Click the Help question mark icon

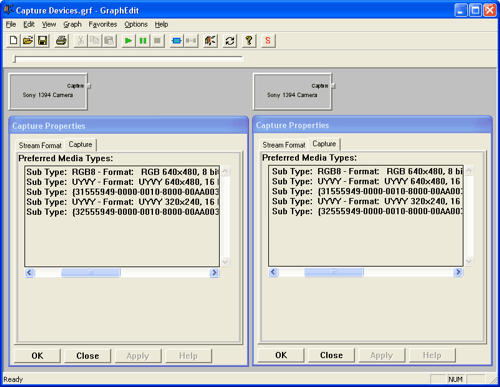click(x=249, y=41)
